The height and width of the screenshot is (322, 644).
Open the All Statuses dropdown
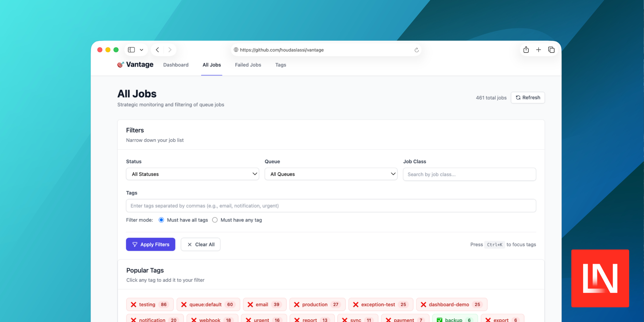pos(192,174)
